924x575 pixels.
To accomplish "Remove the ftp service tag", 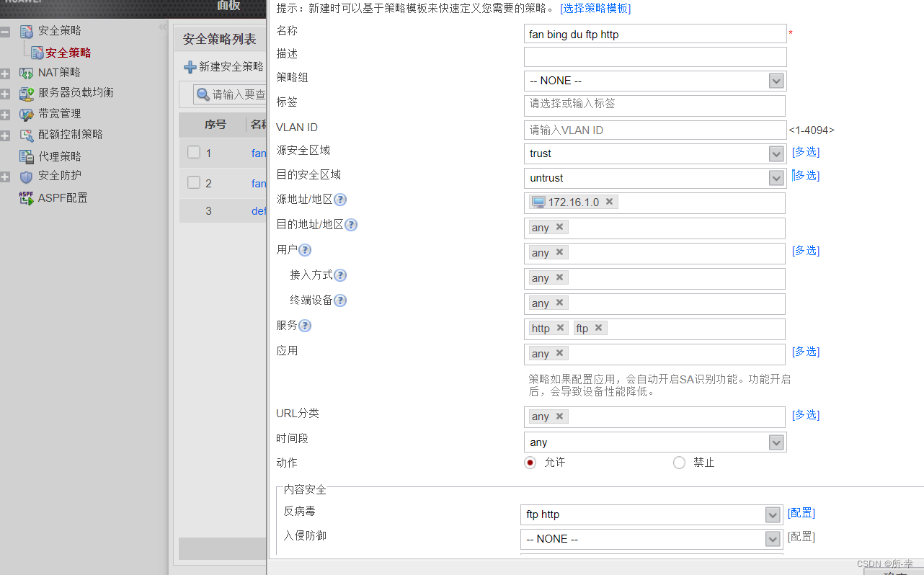I will click(x=598, y=328).
